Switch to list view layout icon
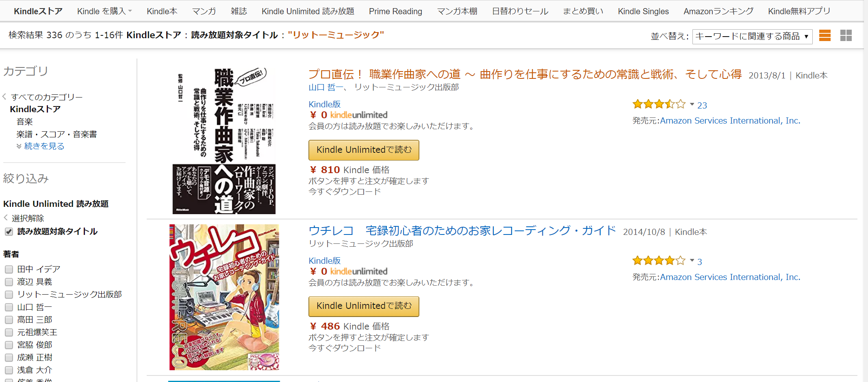 pyautogui.click(x=825, y=36)
